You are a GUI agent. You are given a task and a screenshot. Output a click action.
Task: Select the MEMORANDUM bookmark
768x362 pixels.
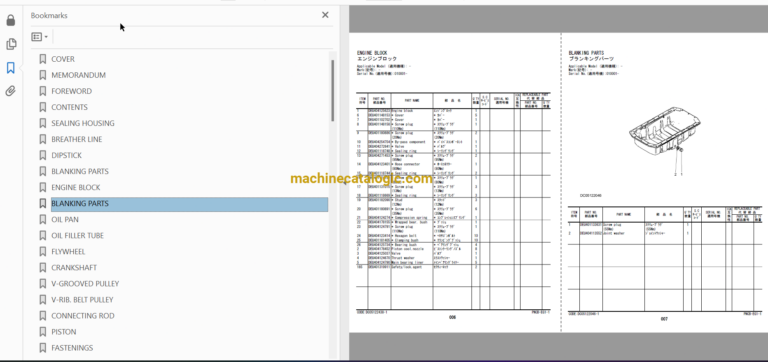(x=78, y=75)
